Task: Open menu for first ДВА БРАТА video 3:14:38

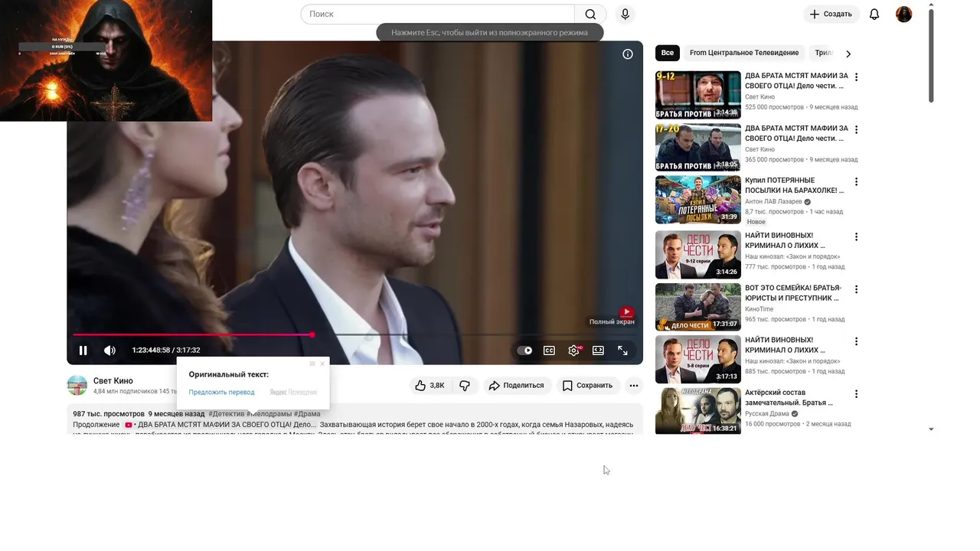Action: tap(857, 77)
